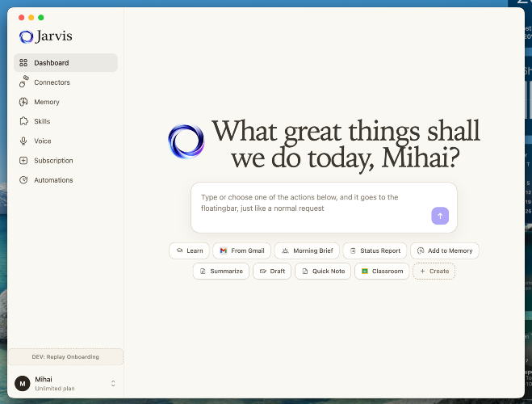Click the document icon on Status Report
This screenshot has height=404, width=532.
point(353,250)
